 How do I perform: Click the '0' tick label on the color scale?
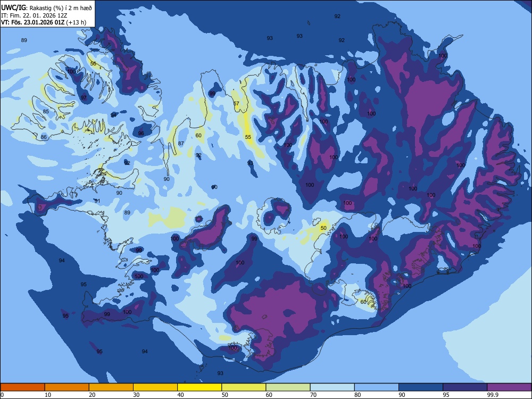(x=2, y=395)
